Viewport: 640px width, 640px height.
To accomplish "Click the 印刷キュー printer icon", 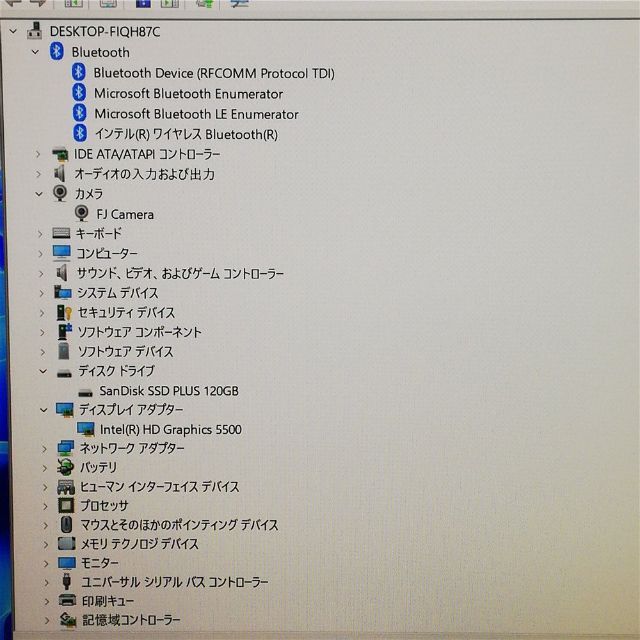I will pyautogui.click(x=67, y=600).
